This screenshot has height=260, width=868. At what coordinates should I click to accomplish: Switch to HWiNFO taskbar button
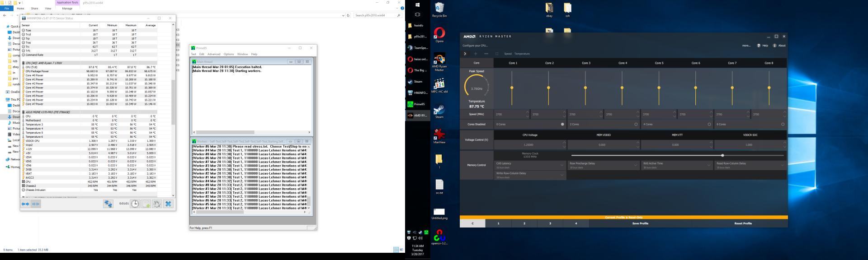(x=417, y=93)
